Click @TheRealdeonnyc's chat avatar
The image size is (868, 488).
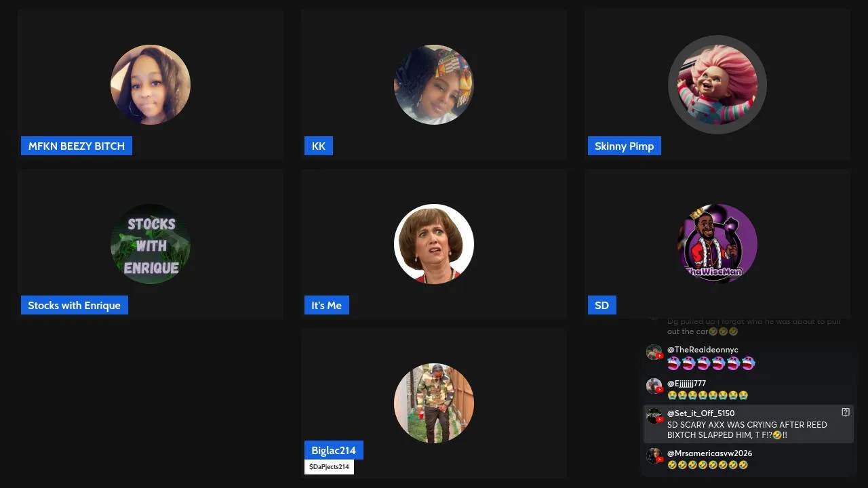(x=654, y=352)
